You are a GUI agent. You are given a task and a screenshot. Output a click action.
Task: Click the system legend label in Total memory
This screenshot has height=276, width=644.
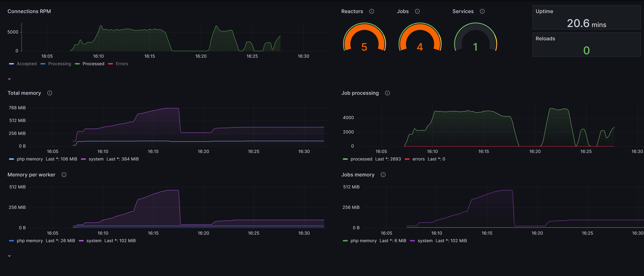pos(96,159)
